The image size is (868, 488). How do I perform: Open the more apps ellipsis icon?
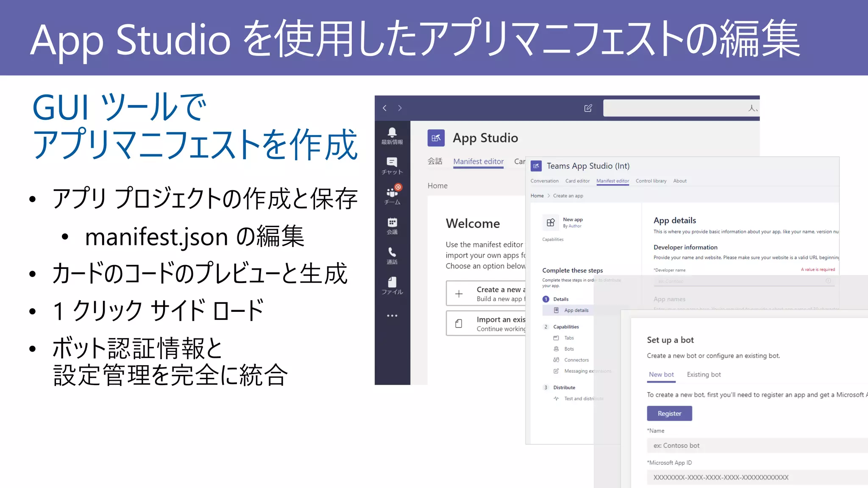tap(392, 316)
